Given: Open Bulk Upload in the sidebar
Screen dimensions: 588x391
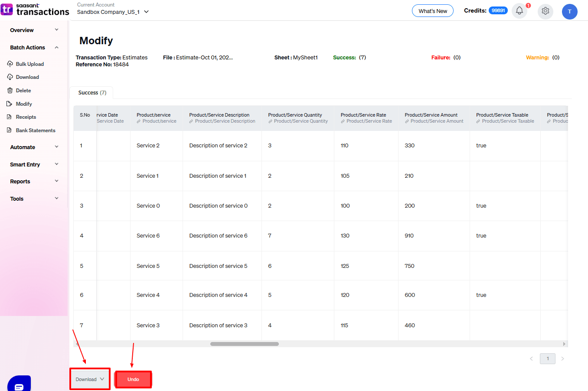Looking at the screenshot, I should click(29, 64).
